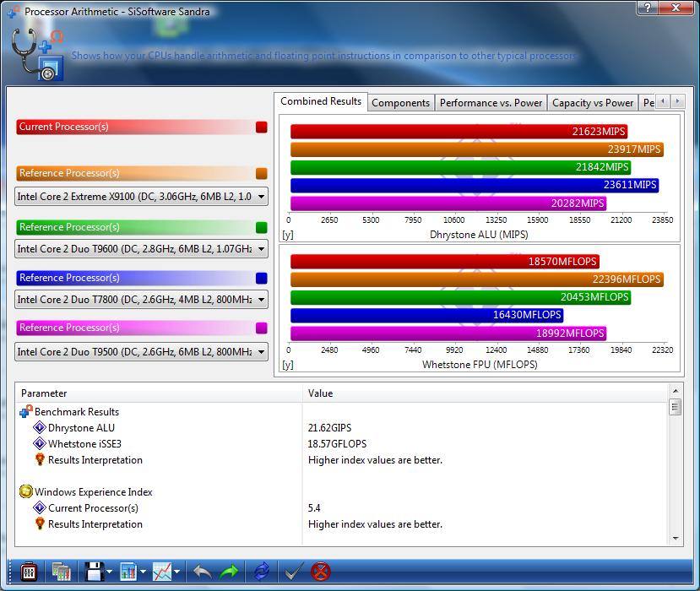Switch to the Capacity vs Power tab

[593, 103]
